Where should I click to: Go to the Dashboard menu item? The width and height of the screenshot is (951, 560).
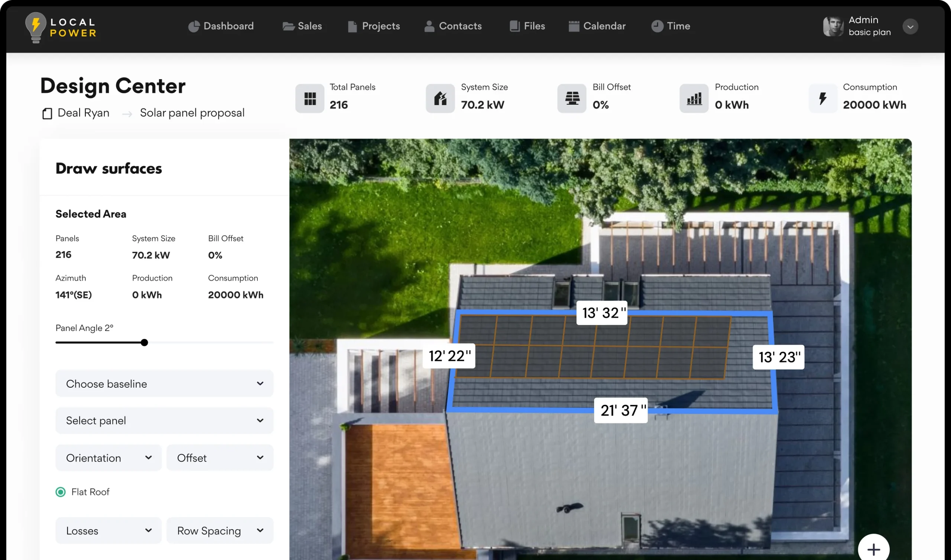[x=221, y=26]
